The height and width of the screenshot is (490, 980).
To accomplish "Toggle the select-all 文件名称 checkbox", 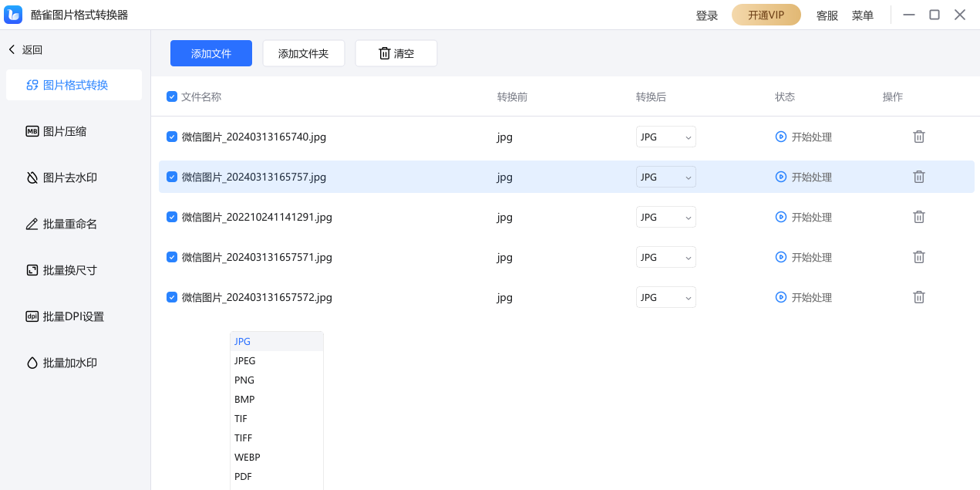I will pyautogui.click(x=172, y=96).
